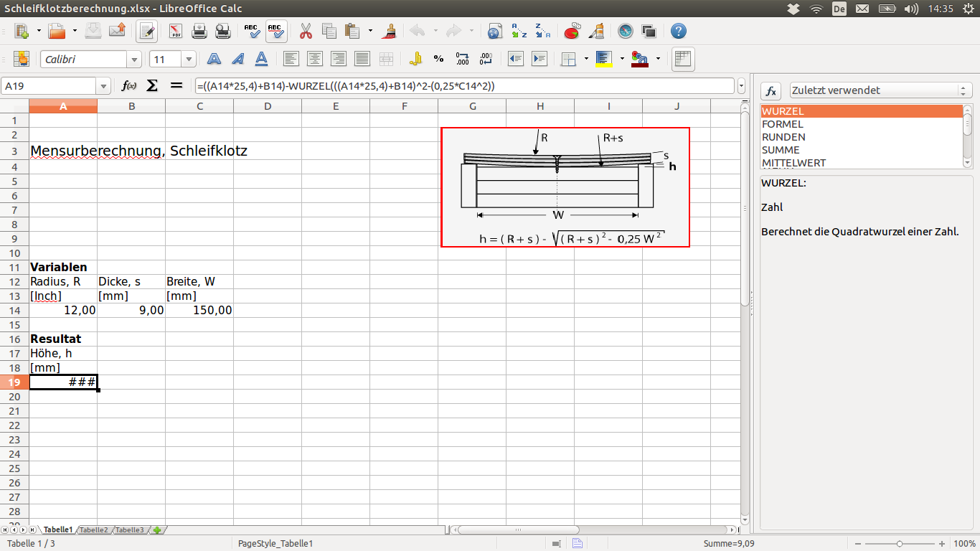
Task: Toggle italic text formatting
Action: coord(237,60)
